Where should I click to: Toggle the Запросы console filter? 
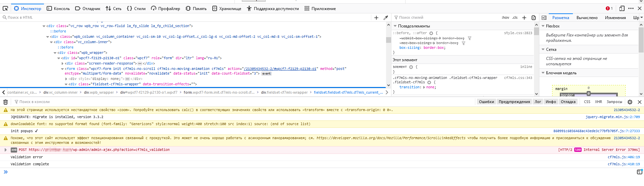614,102
